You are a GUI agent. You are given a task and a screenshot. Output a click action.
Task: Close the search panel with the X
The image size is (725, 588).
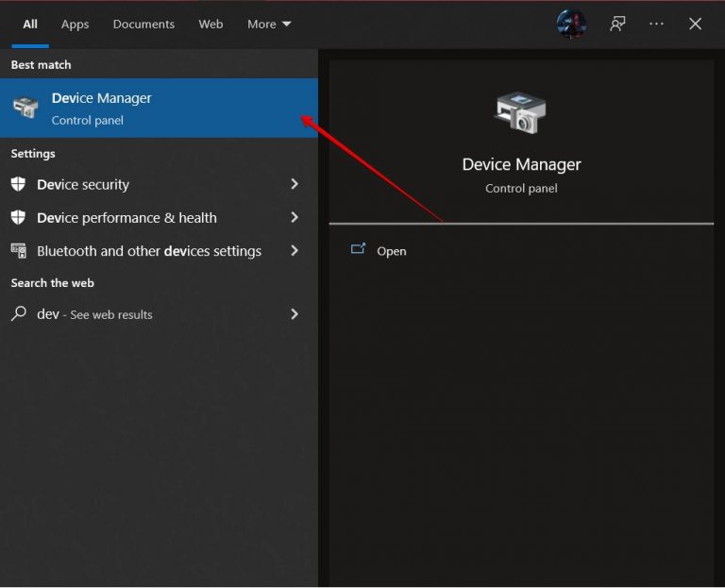click(x=695, y=24)
